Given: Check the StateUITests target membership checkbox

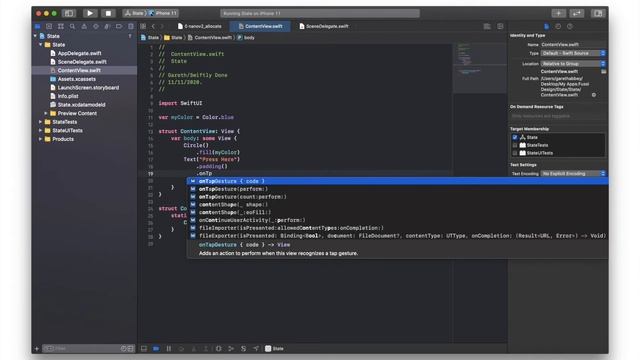Looking at the screenshot, I should [x=515, y=153].
